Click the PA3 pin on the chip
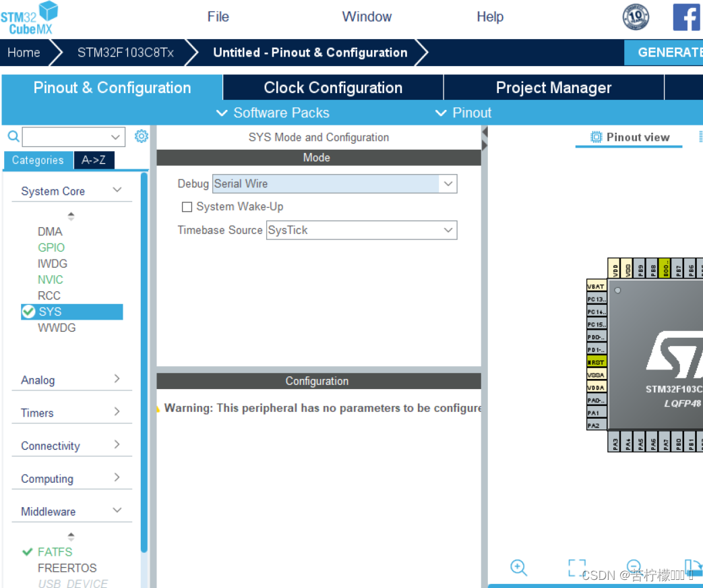This screenshot has height=588, width=703. (615, 441)
